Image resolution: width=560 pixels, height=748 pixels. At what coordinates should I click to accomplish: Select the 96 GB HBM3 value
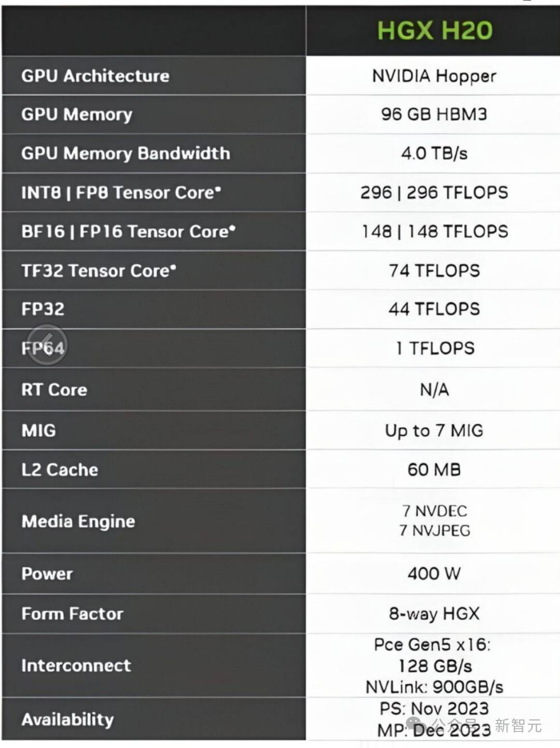tap(434, 114)
